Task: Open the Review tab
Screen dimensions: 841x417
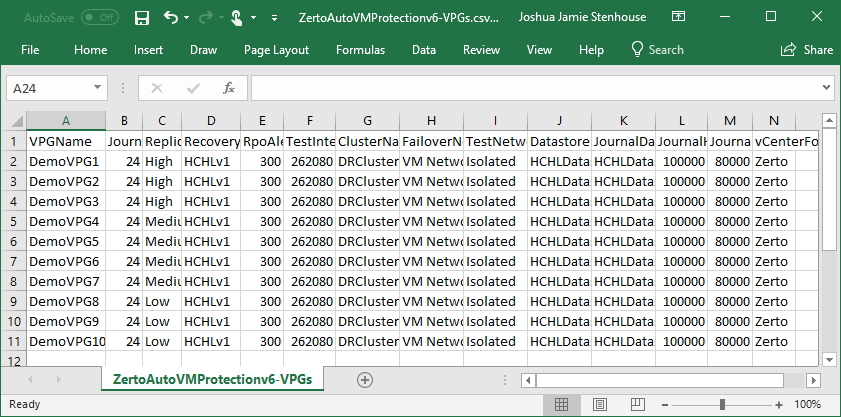Action: coord(481,50)
